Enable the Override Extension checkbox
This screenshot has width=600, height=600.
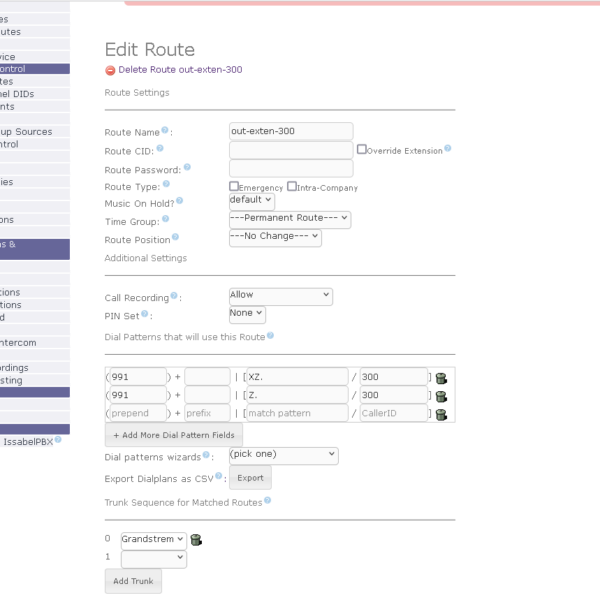[362, 149]
